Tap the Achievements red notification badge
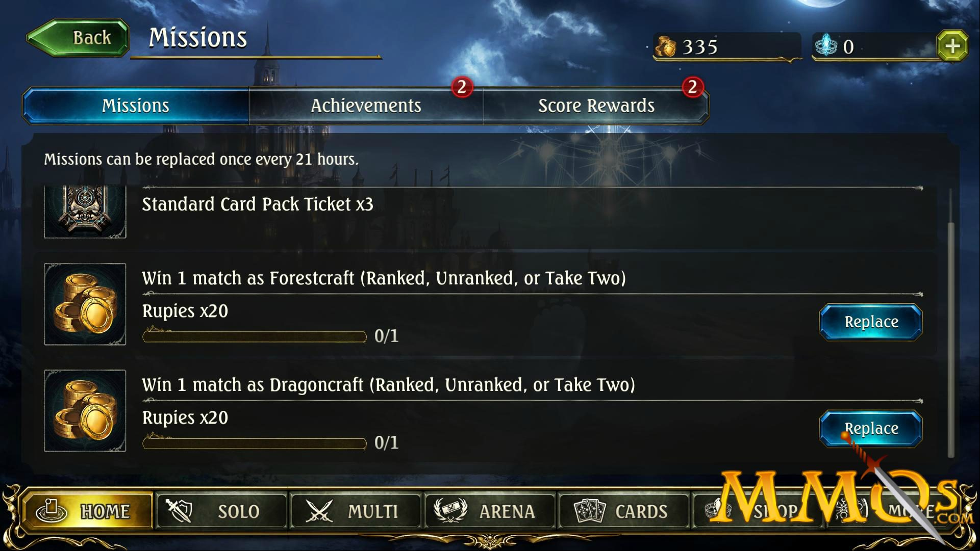Image resolution: width=980 pixels, height=551 pixels. (x=462, y=87)
